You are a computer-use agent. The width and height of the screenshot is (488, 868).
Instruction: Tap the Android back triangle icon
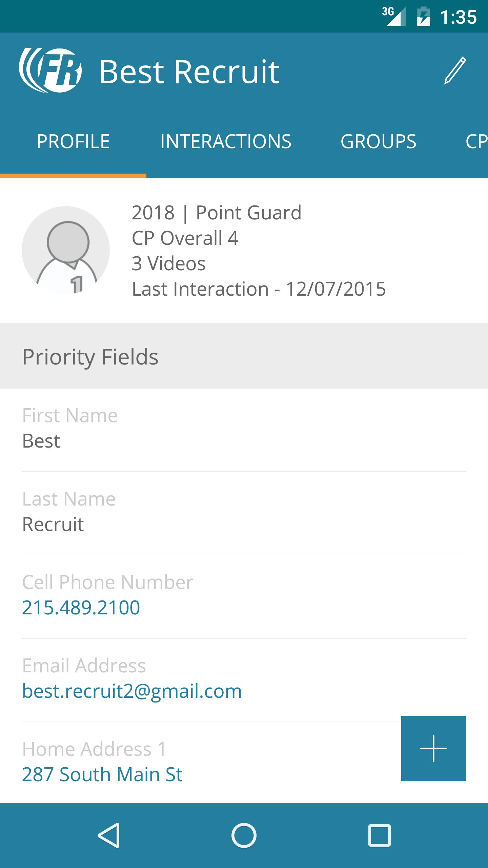click(x=109, y=835)
